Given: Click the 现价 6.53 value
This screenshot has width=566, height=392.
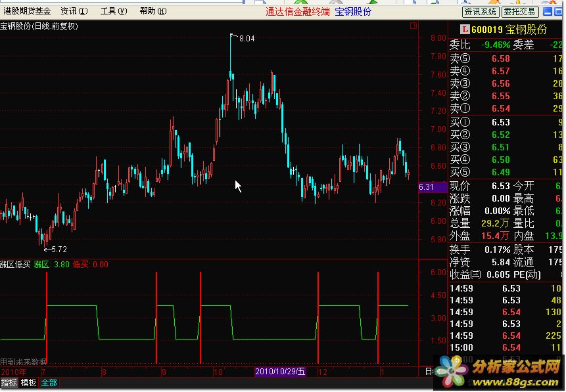Looking at the screenshot, I should click(501, 186).
